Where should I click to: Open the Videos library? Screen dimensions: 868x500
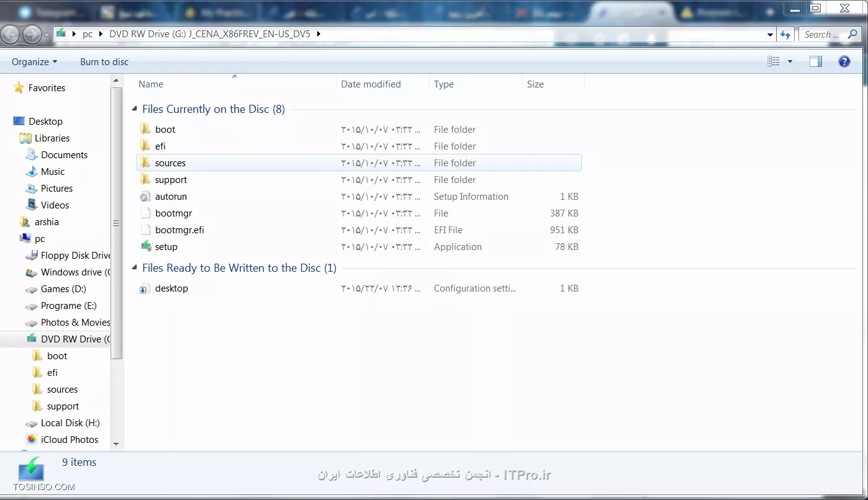coord(55,205)
